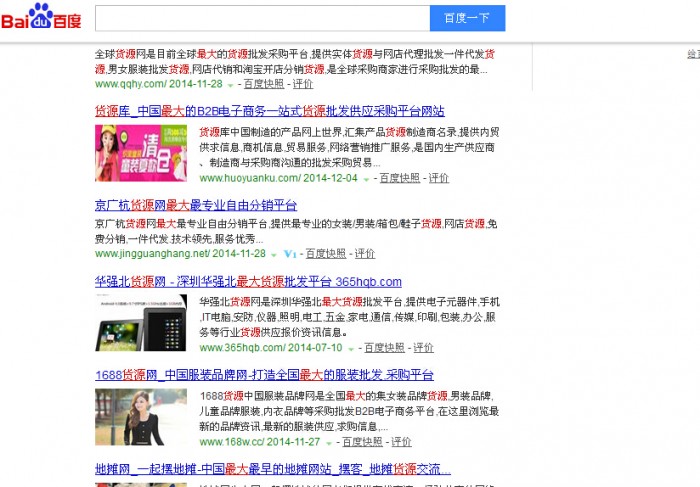
Task: Click the green URL www.qqhy.com/
Action: click(131, 84)
